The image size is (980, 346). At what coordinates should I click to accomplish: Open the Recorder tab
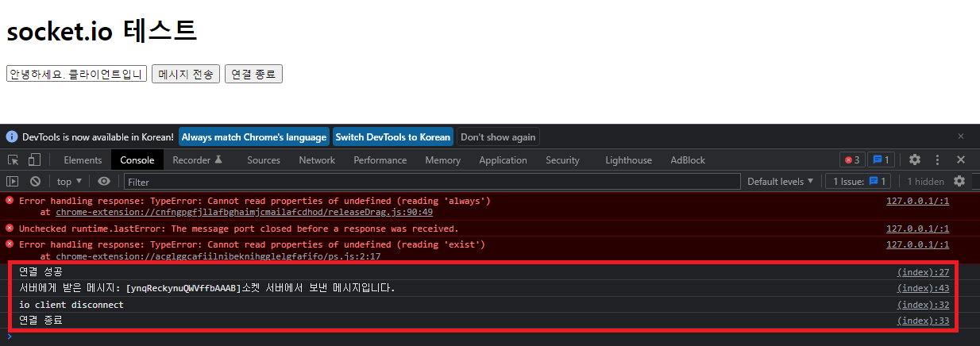click(x=198, y=160)
